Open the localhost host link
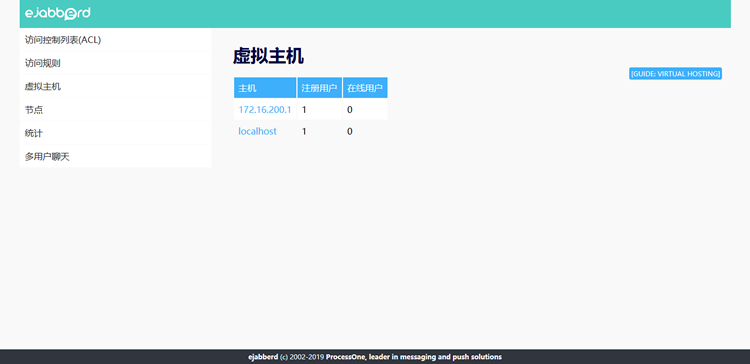Viewport: 750px width, 364px height. click(x=257, y=131)
